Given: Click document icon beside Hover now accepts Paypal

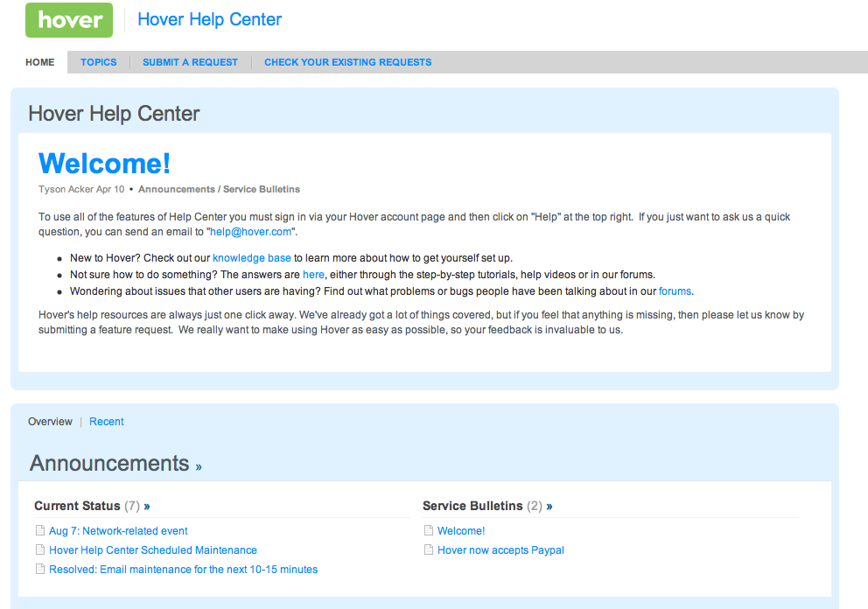Looking at the screenshot, I should click(x=429, y=550).
